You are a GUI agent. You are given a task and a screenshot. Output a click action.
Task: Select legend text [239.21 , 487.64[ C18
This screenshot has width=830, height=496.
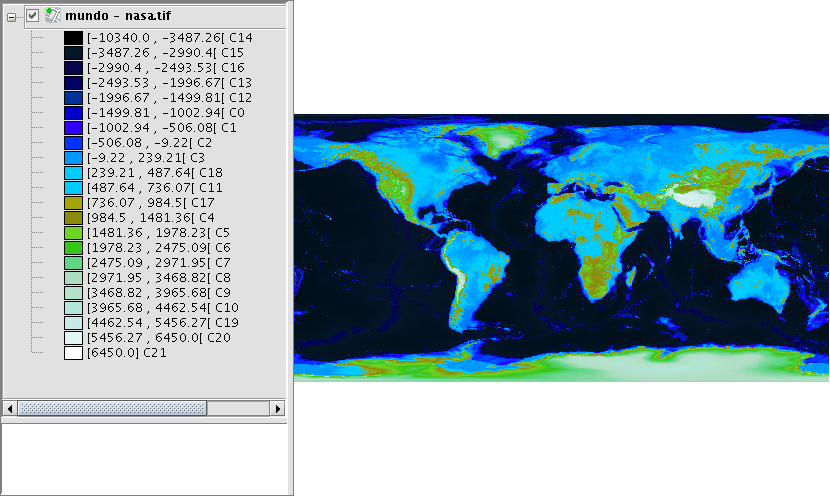point(155,173)
